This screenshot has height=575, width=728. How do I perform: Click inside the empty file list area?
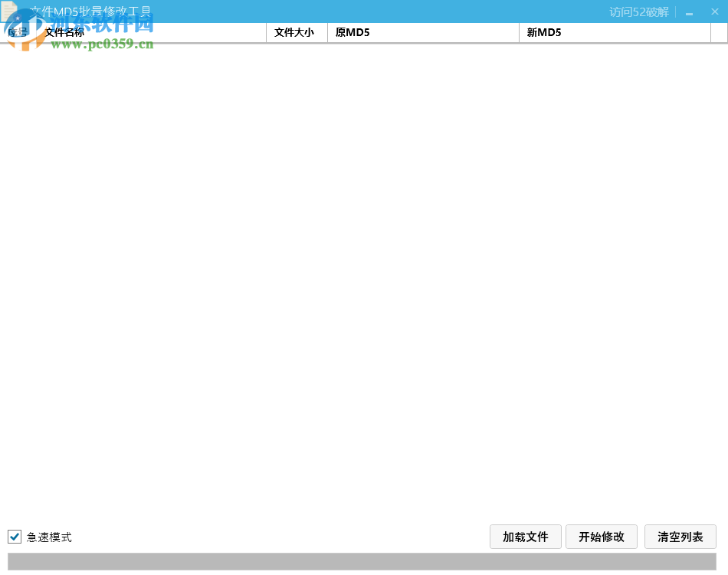[x=364, y=284]
